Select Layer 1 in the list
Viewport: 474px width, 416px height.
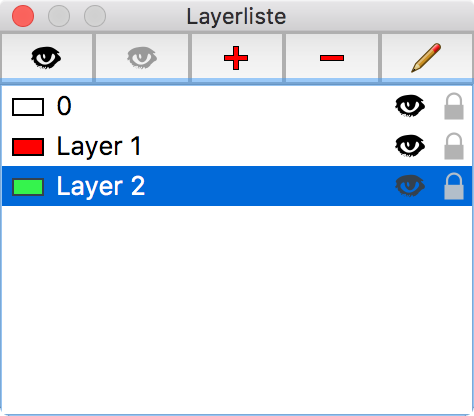point(237,146)
